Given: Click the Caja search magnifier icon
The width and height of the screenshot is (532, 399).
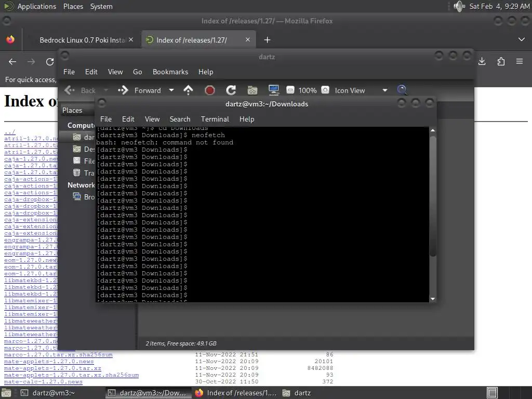Looking at the screenshot, I should 402,90.
